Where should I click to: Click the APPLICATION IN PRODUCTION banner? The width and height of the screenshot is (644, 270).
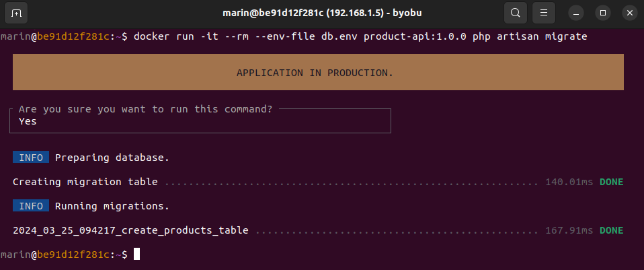click(318, 73)
